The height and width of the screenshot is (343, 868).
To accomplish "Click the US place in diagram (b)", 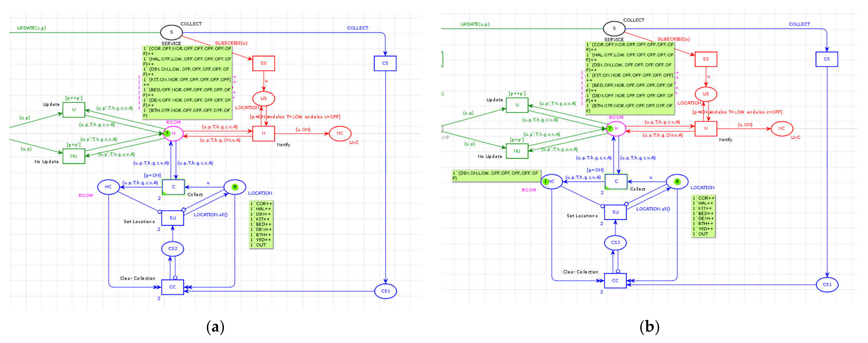I will pyautogui.click(x=706, y=94).
